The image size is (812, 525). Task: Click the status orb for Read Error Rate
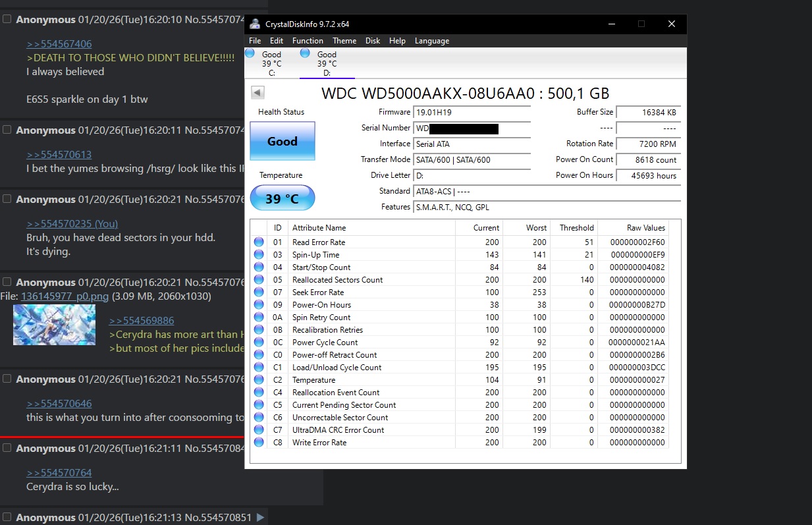pyautogui.click(x=259, y=242)
